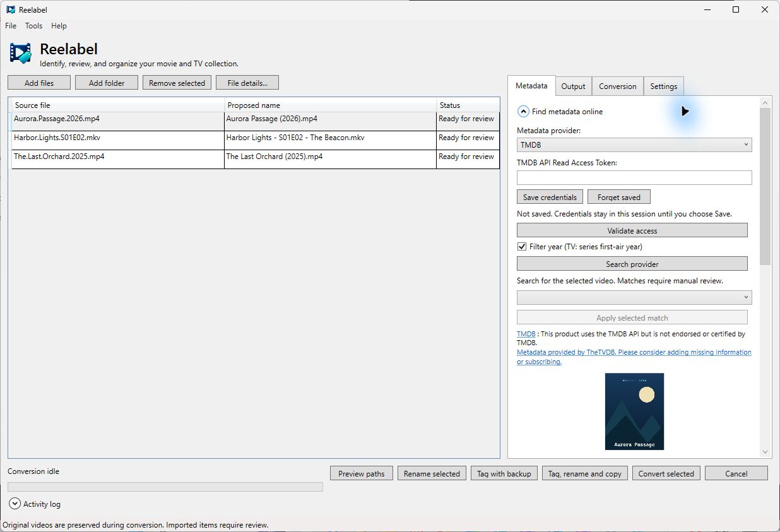Open the TMDB attribution link
Viewport: 780px width, 532px height.
pos(526,334)
